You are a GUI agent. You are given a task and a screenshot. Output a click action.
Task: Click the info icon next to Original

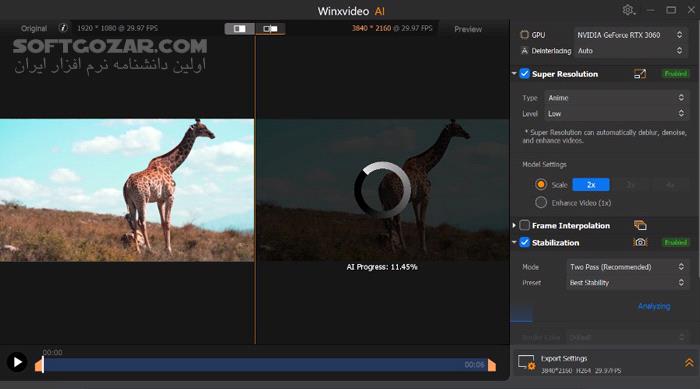(x=63, y=28)
